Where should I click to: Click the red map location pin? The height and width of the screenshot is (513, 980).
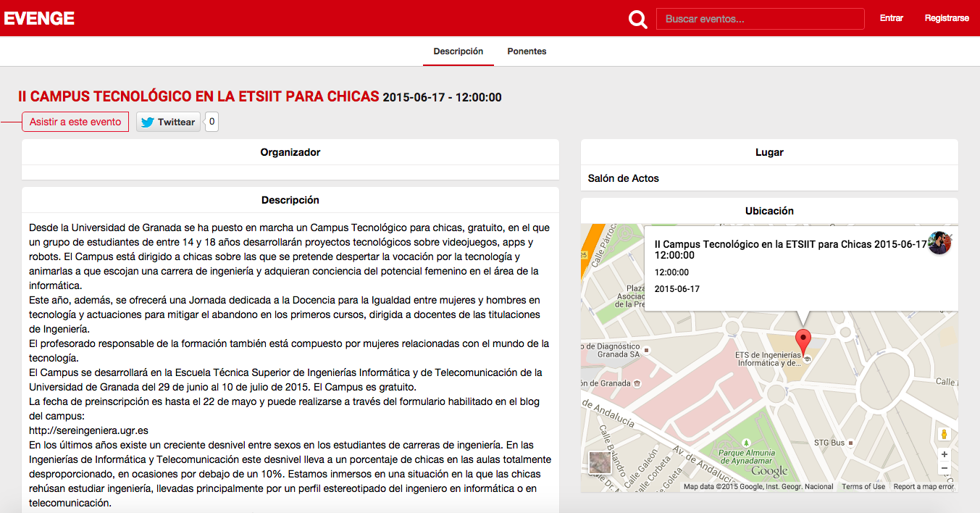pos(803,341)
